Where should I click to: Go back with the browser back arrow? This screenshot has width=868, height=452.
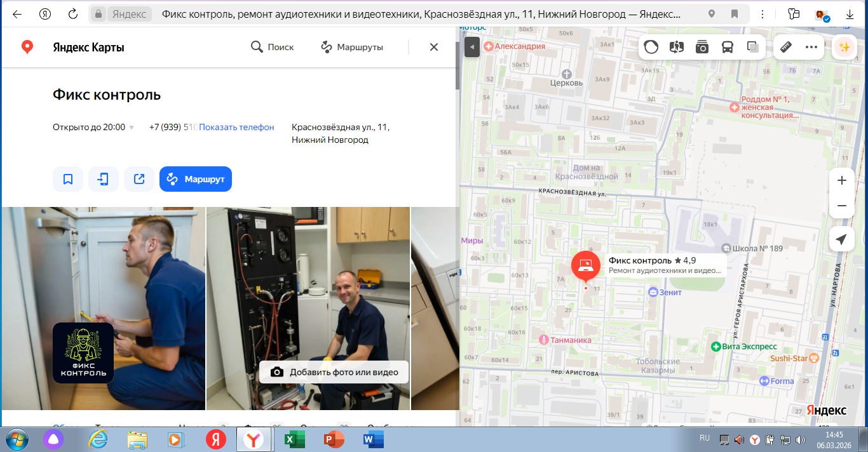click(17, 13)
